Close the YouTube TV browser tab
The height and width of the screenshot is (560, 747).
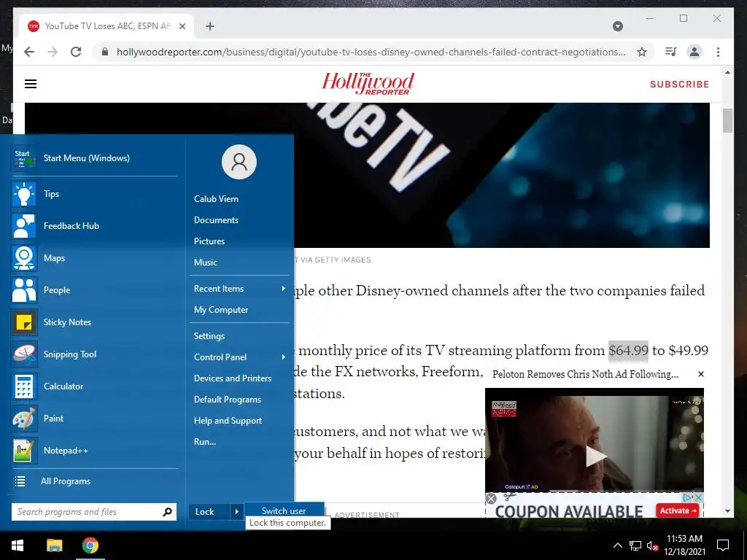(182, 26)
